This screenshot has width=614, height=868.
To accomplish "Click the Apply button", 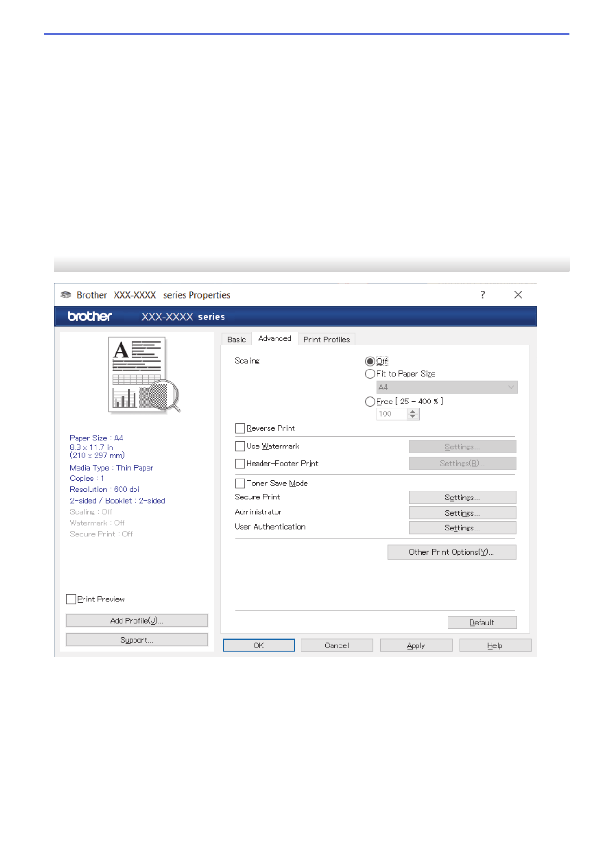I will point(416,645).
